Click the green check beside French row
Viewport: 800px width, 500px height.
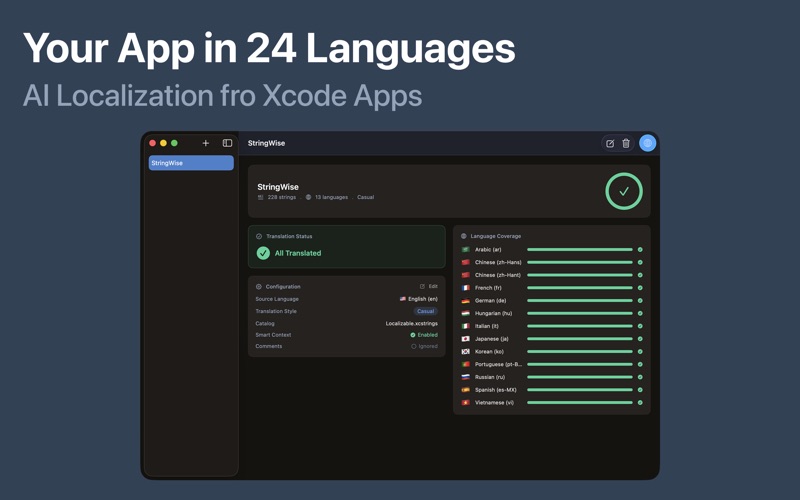click(640, 288)
